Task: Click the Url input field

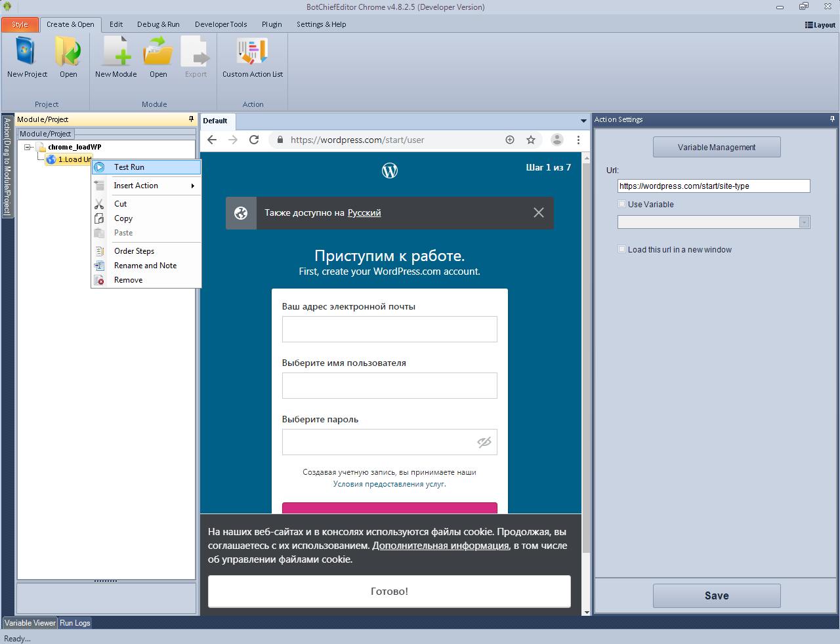Action: click(x=713, y=186)
